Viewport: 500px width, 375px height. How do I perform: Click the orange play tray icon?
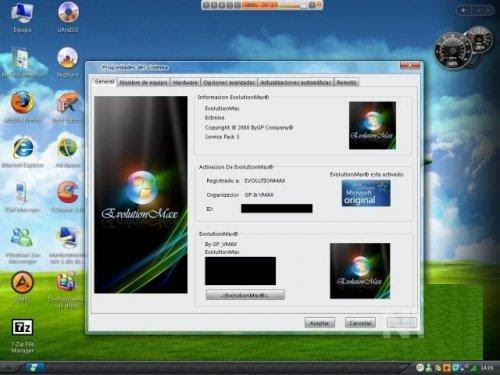(446, 368)
